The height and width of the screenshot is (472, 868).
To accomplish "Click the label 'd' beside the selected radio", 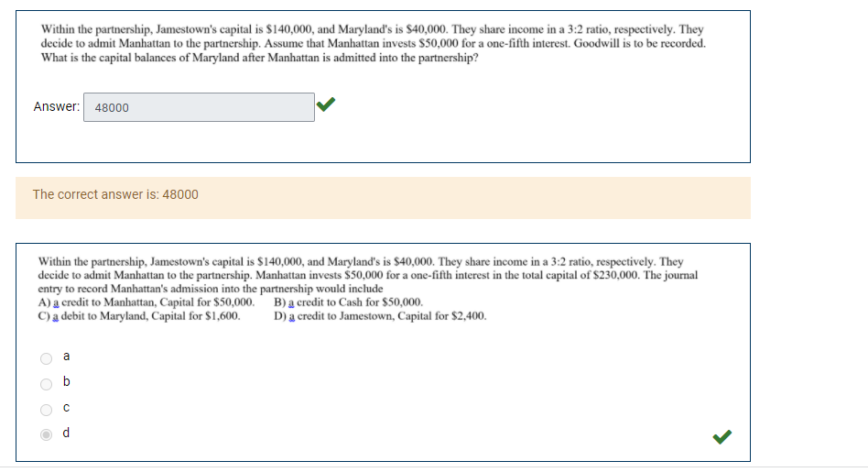I will tap(67, 433).
